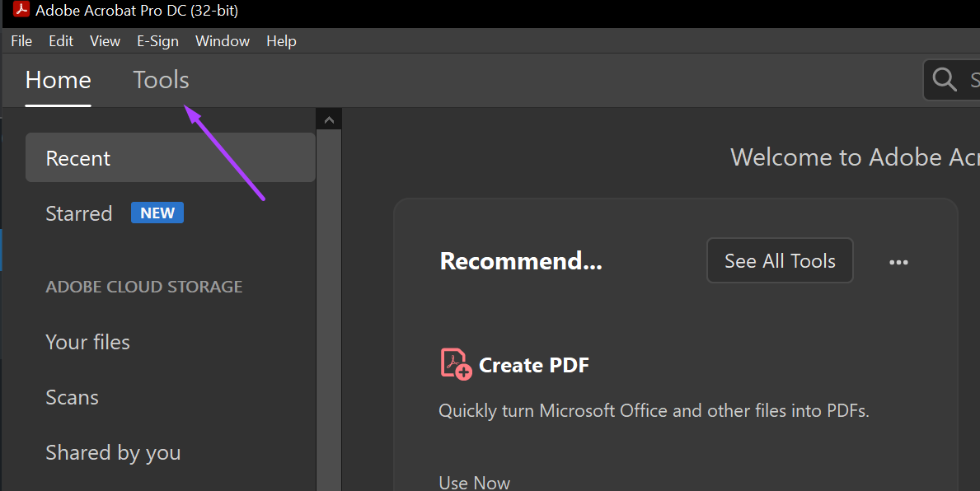Select Recent in the sidebar
980x491 pixels.
tap(78, 157)
